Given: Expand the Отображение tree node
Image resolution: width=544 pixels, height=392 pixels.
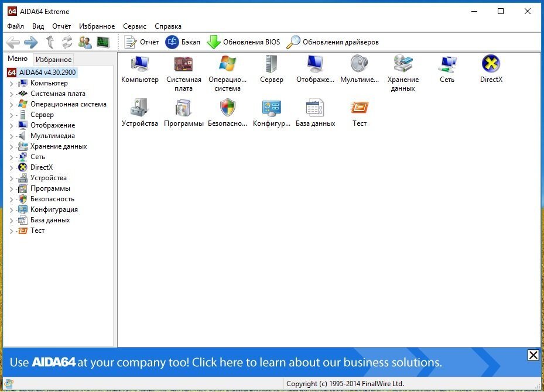Looking at the screenshot, I should 11,125.
